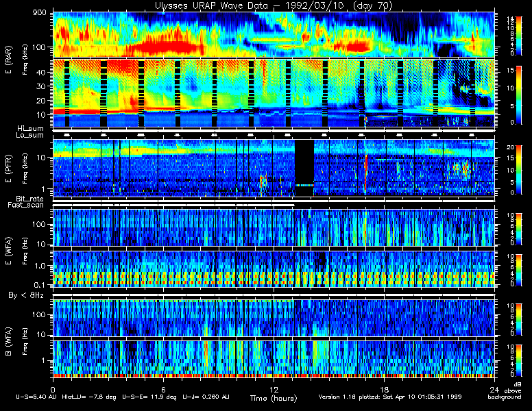Click the black data gap in PFR panel
This screenshot has height=411, width=532.
304,162
